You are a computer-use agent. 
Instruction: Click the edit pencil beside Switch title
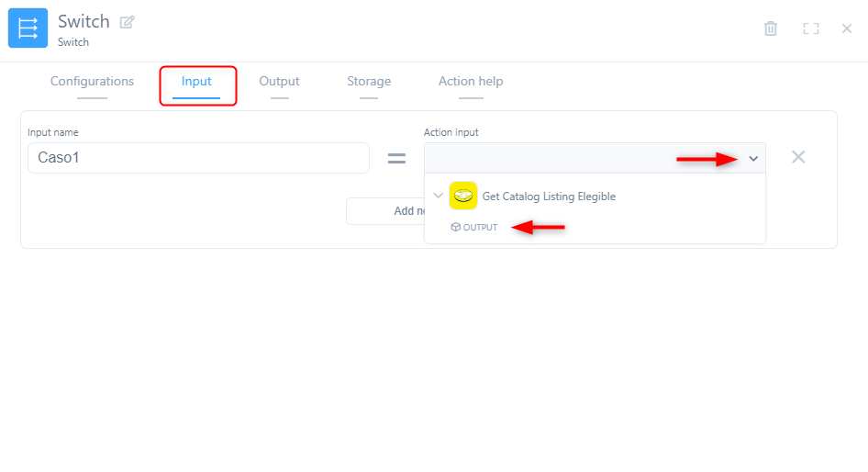coord(127,22)
